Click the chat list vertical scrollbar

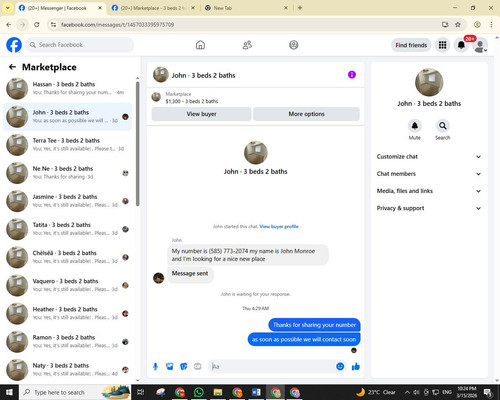tap(137, 143)
